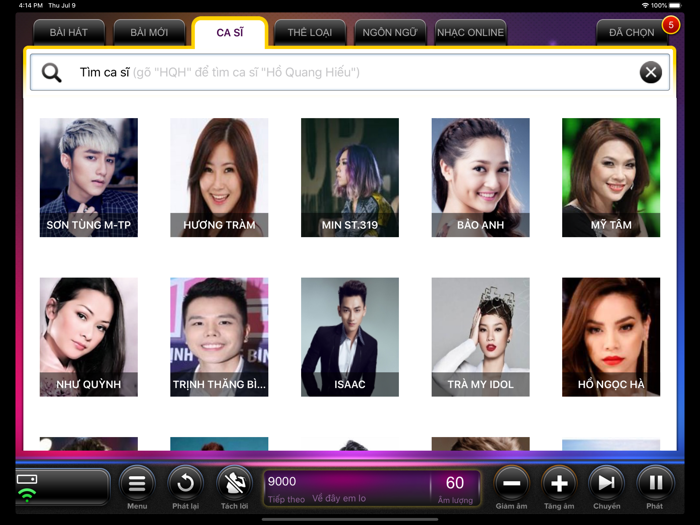Click the red badge showing 5

(x=671, y=25)
